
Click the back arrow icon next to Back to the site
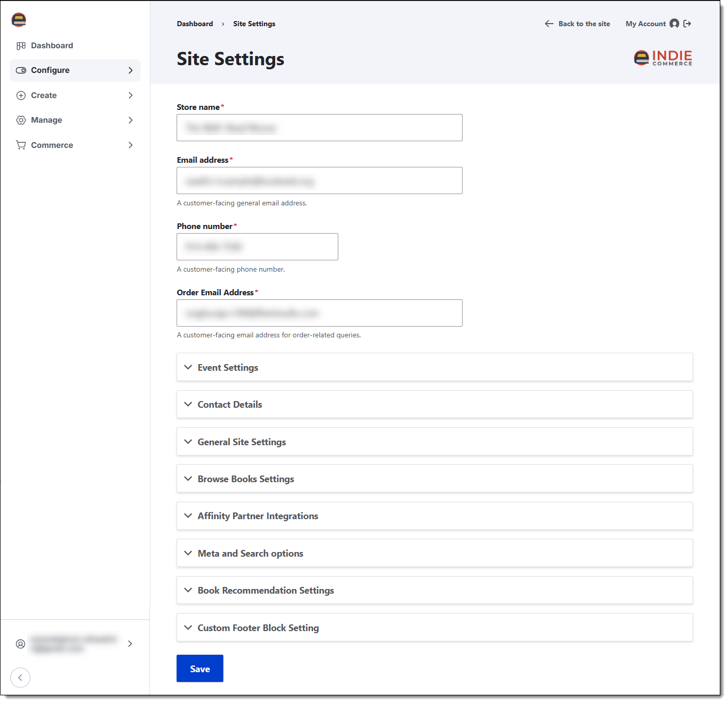(549, 24)
